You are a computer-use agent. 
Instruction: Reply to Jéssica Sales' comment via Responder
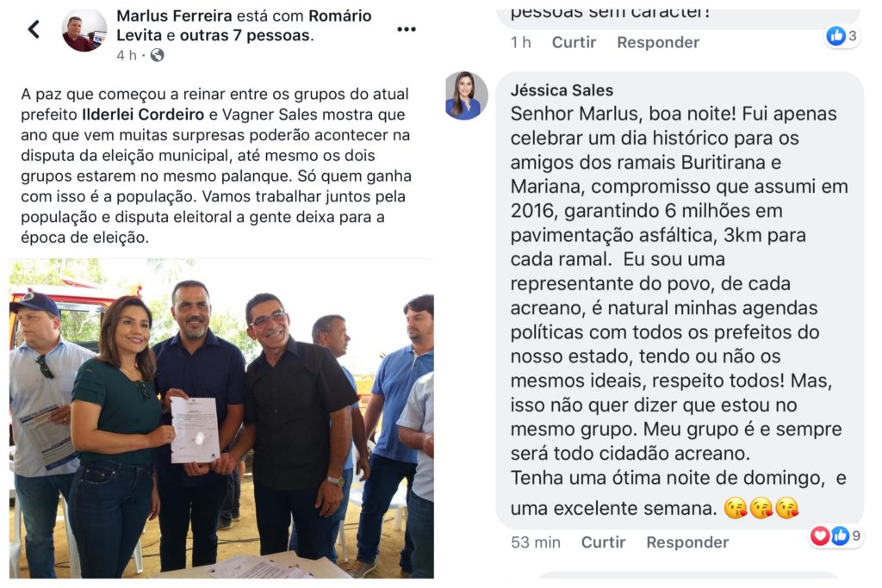(687, 542)
